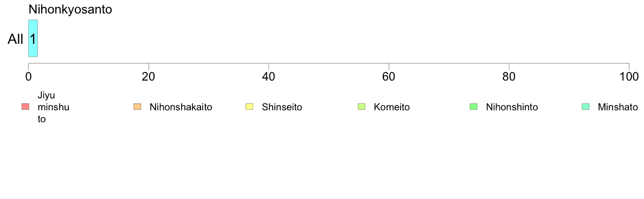Click the Nihonshakaito legend text
Screen dimensions: 644x199
pos(181,107)
